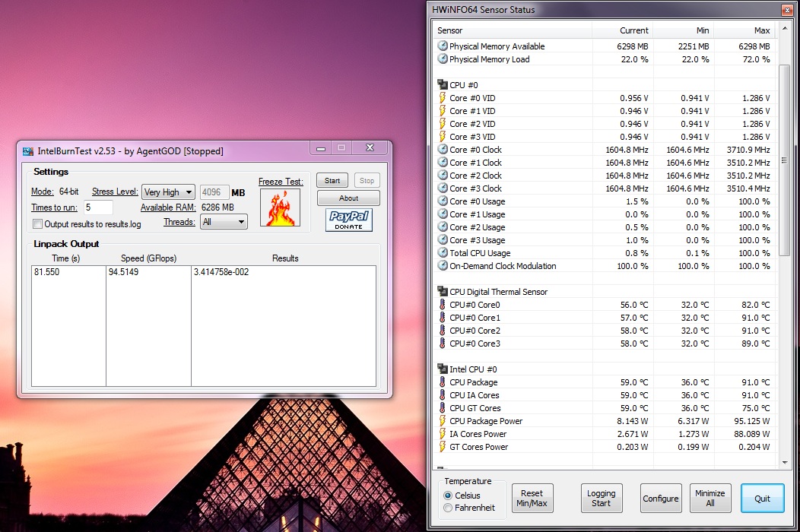The height and width of the screenshot is (532, 800).
Task: Click the Available RAM label
Action: point(168,207)
